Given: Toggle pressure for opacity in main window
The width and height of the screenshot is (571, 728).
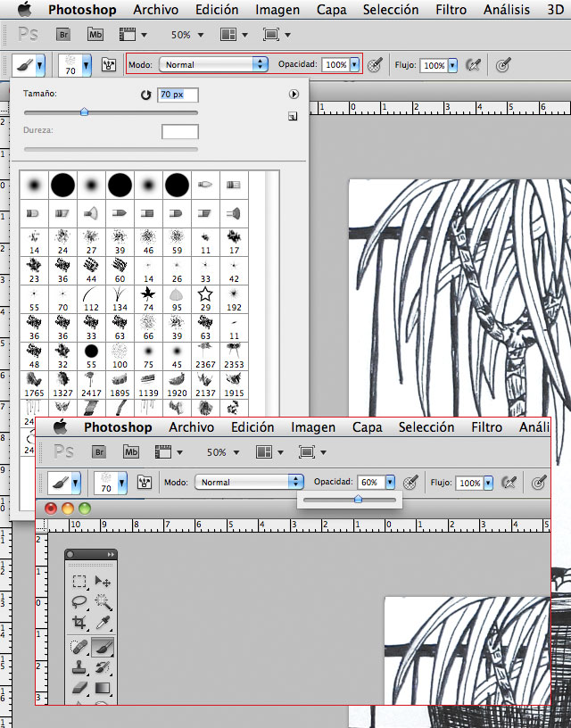Looking at the screenshot, I should (375, 65).
